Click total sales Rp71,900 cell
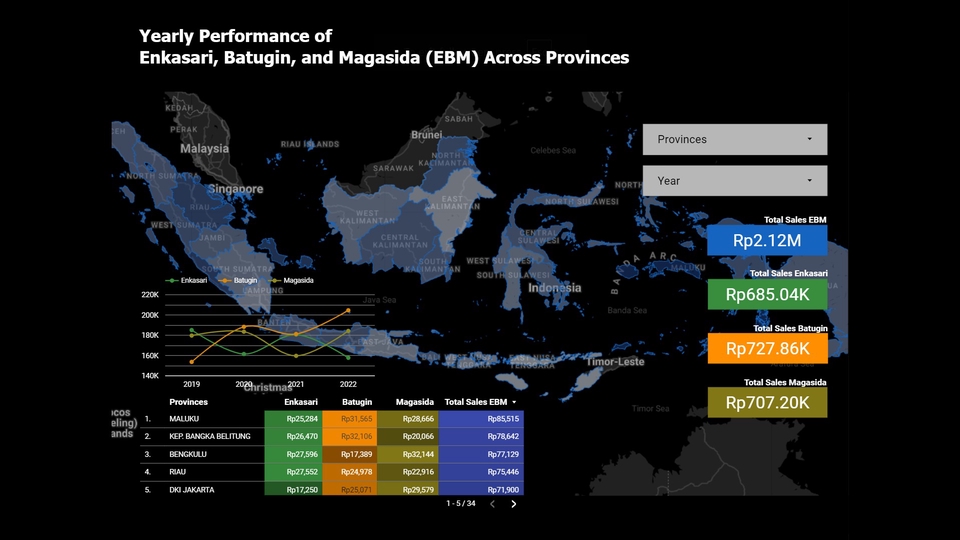Image resolution: width=960 pixels, height=540 pixels. point(481,489)
